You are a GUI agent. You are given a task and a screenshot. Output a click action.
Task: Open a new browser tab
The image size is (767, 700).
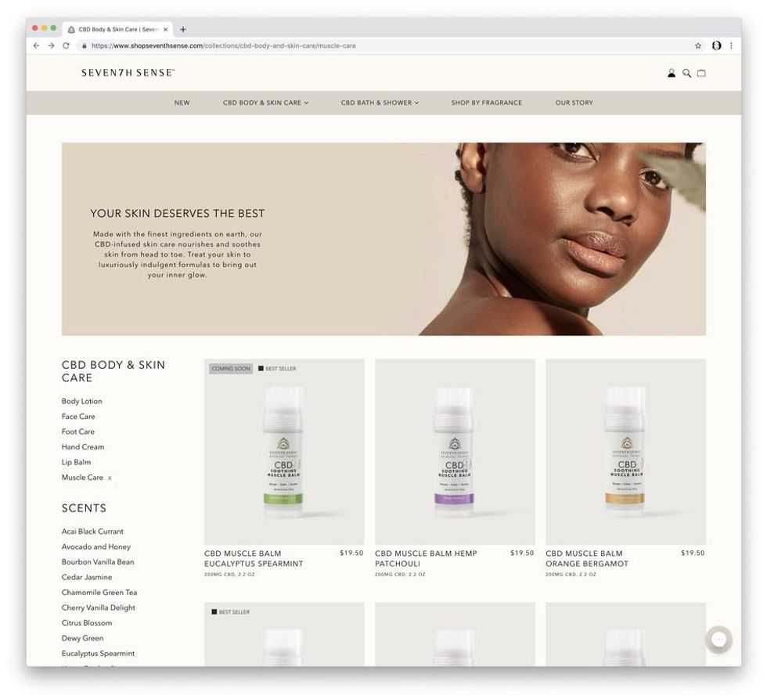183,30
